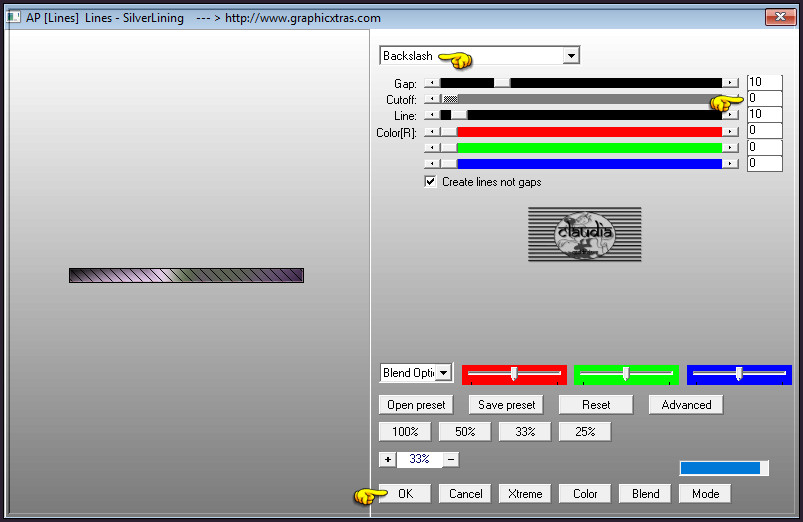Click the blue color slider bar
The image size is (803, 522).
coord(589,163)
